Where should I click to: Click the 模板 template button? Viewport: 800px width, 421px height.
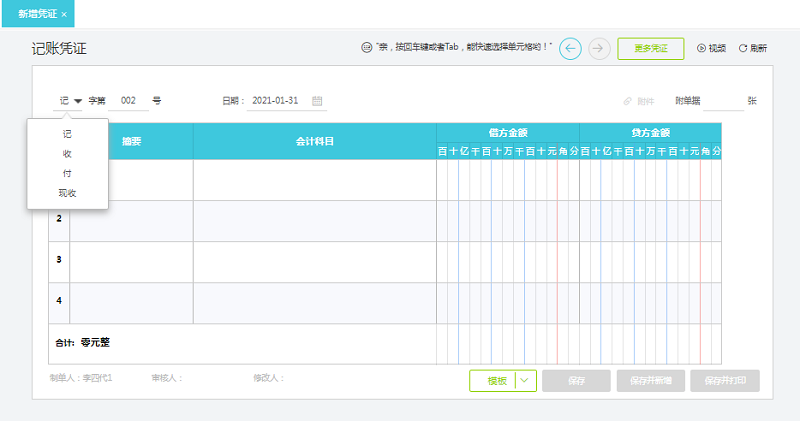tap(493, 380)
